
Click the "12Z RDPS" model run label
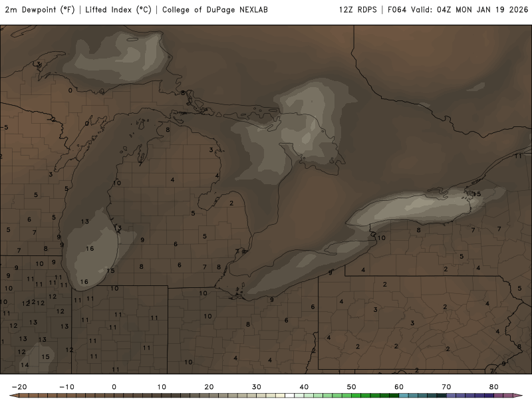pos(358,10)
